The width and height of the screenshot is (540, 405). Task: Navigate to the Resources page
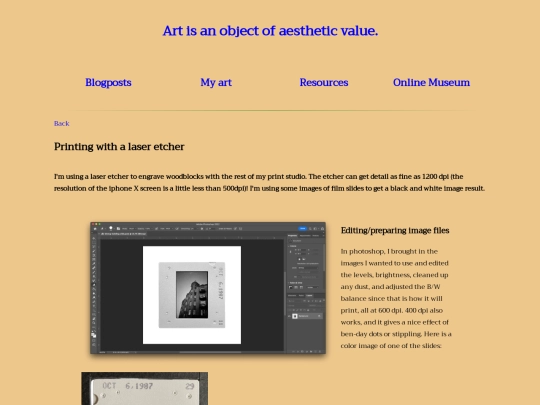pyautogui.click(x=324, y=83)
